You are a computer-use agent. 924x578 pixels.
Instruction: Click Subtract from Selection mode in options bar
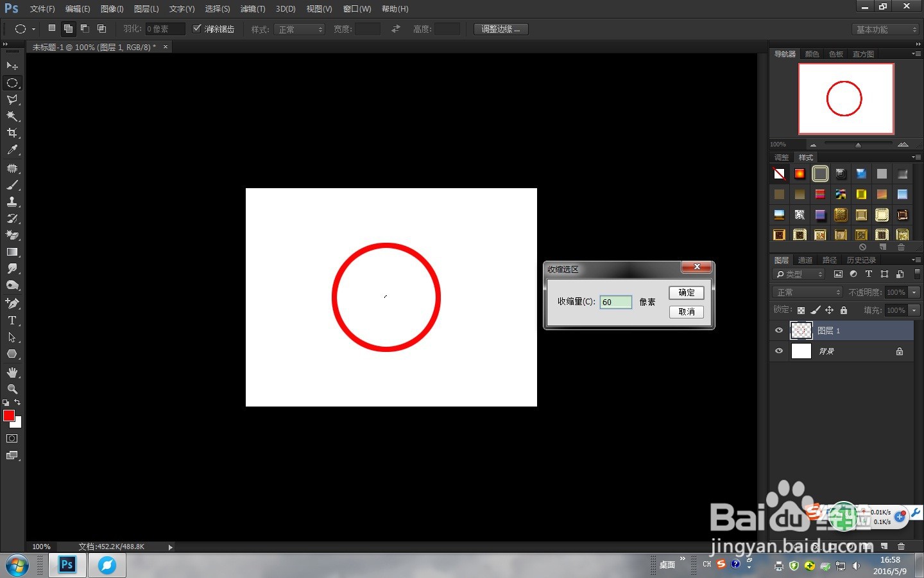click(x=85, y=28)
